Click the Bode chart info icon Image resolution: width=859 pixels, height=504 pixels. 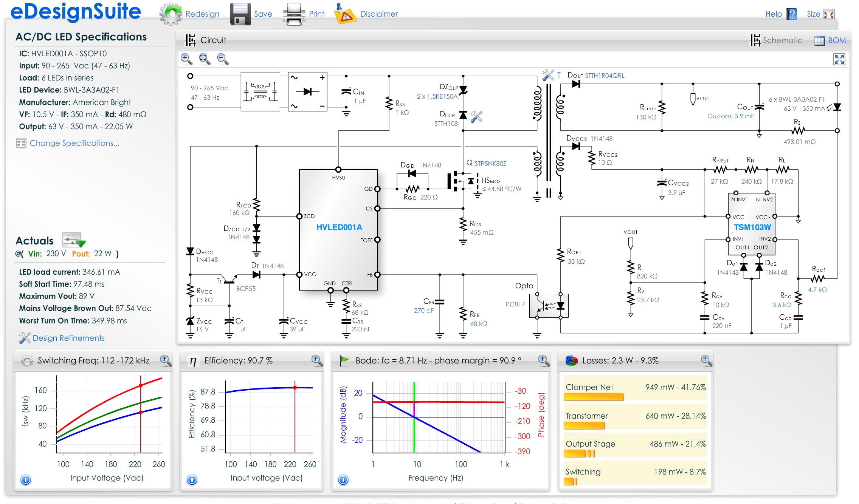point(343,479)
